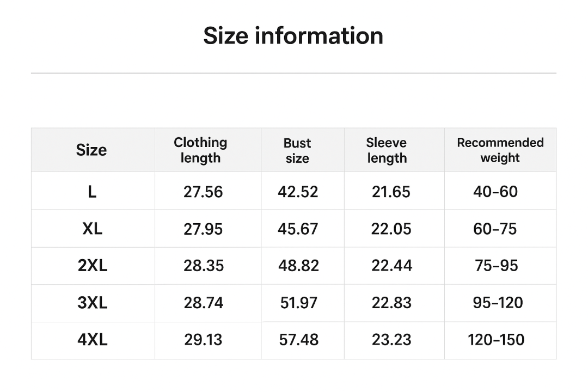
Task: Click the L size row label
Action: (x=92, y=192)
